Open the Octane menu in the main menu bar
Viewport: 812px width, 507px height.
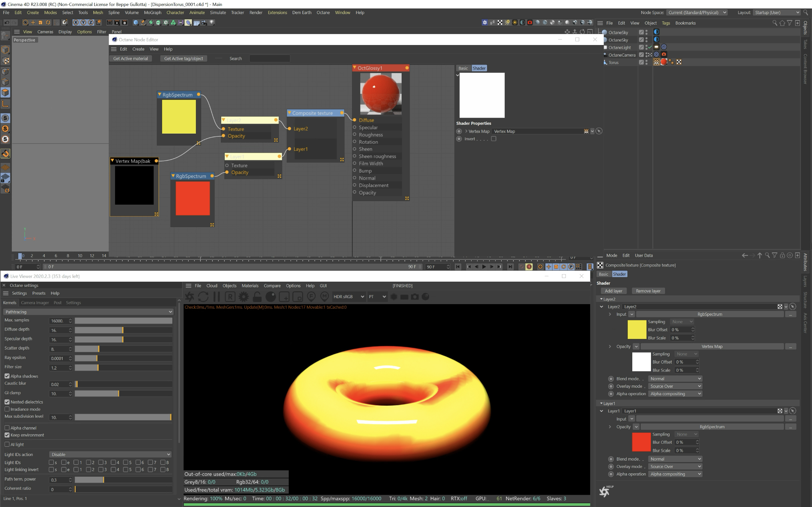pos(323,13)
